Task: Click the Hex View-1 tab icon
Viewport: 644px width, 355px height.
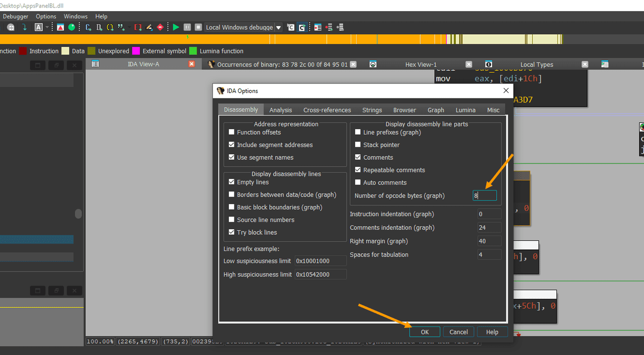Action: click(373, 64)
